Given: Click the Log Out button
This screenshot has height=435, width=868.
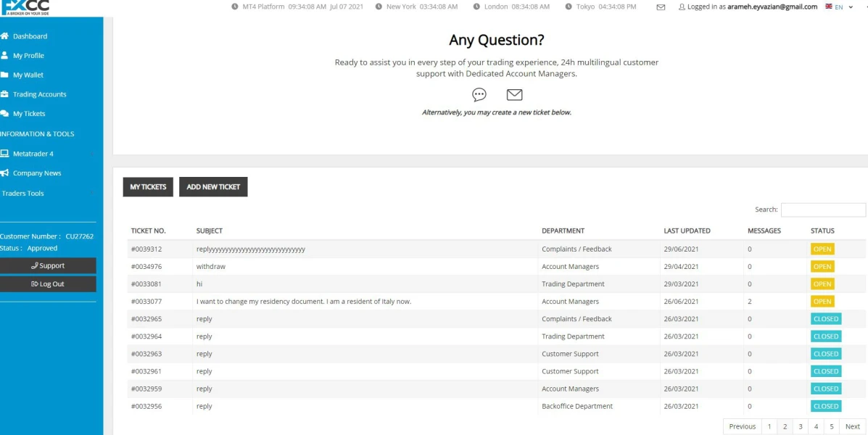Looking at the screenshot, I should click(x=48, y=284).
